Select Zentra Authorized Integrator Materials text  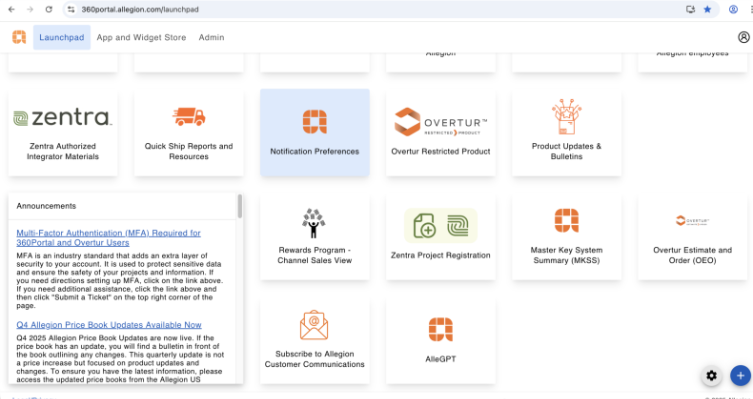pyautogui.click(x=62, y=151)
